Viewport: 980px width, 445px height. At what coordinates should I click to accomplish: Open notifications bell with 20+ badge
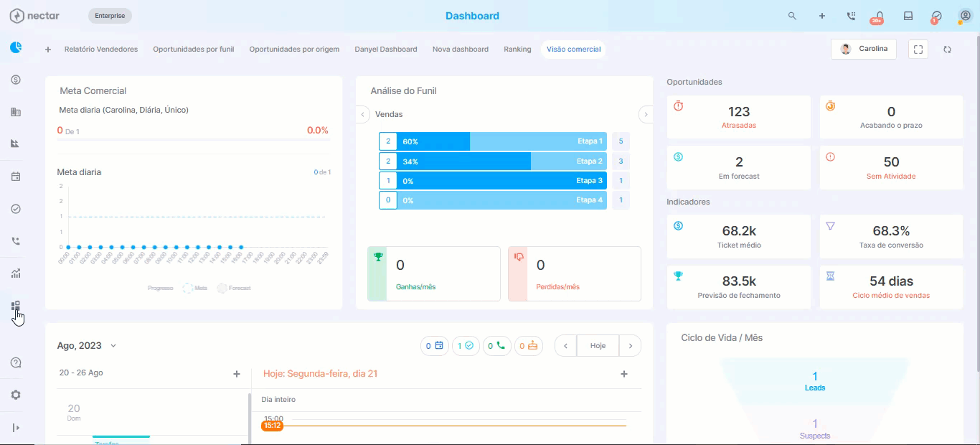pos(878,17)
